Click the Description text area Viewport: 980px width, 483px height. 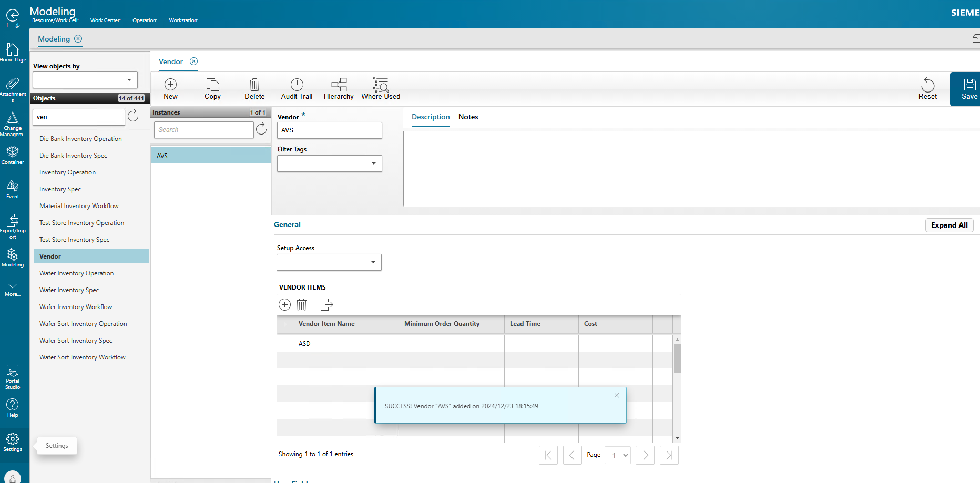691,169
